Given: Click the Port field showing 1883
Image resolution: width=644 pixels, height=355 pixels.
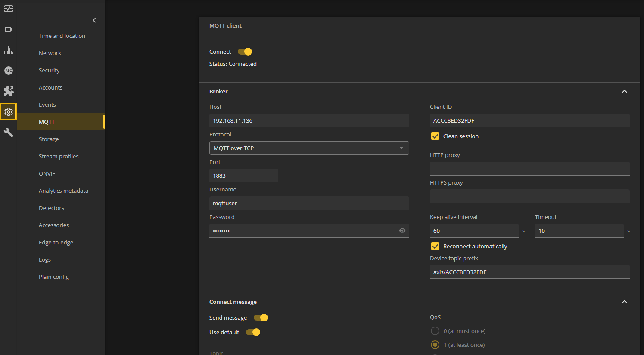Looking at the screenshot, I should click(244, 176).
